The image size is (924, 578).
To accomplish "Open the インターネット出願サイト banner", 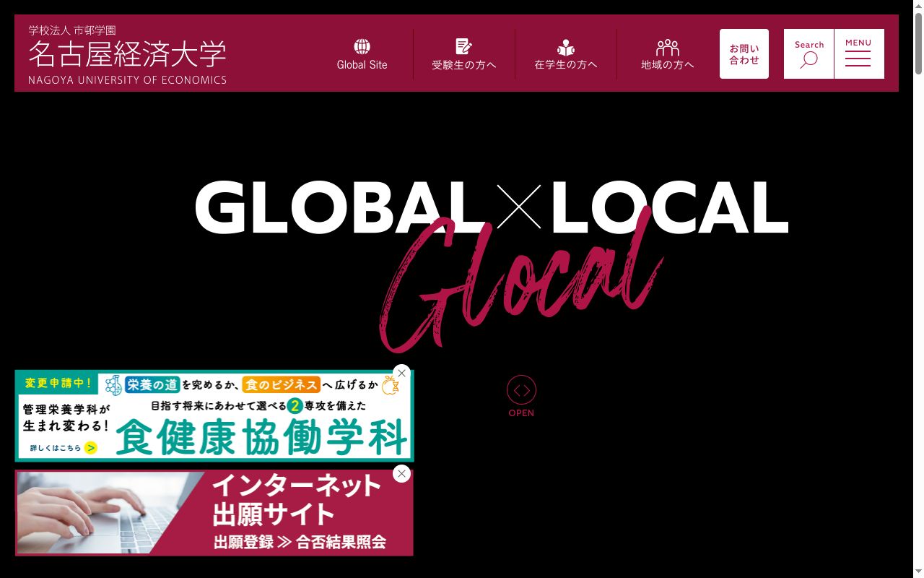I will [x=214, y=513].
